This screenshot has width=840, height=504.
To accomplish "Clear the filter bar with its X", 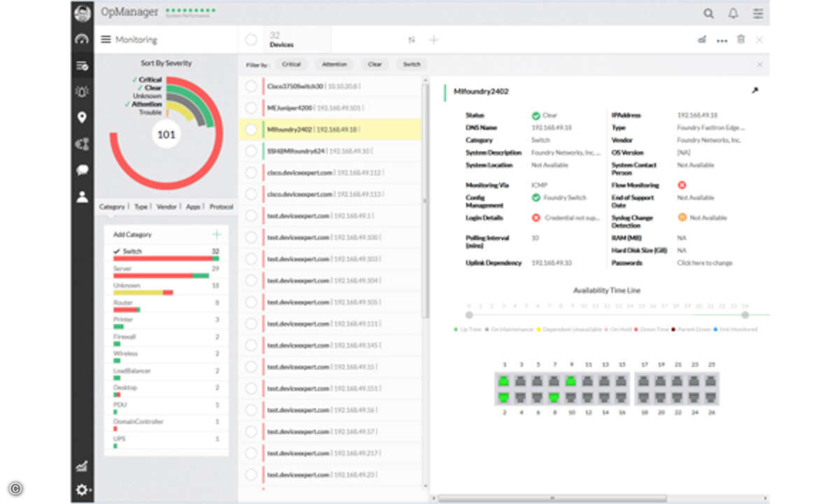I will (x=759, y=64).
